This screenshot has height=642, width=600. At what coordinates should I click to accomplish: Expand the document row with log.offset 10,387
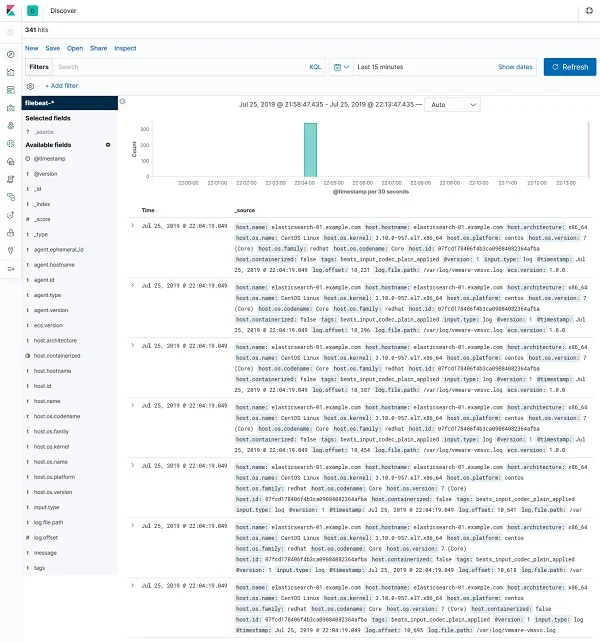pos(133,346)
